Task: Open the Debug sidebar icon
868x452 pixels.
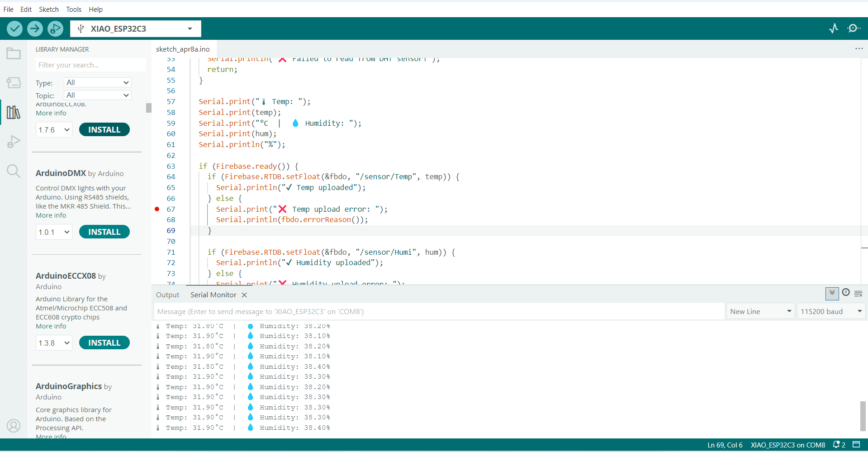Action: [x=14, y=142]
